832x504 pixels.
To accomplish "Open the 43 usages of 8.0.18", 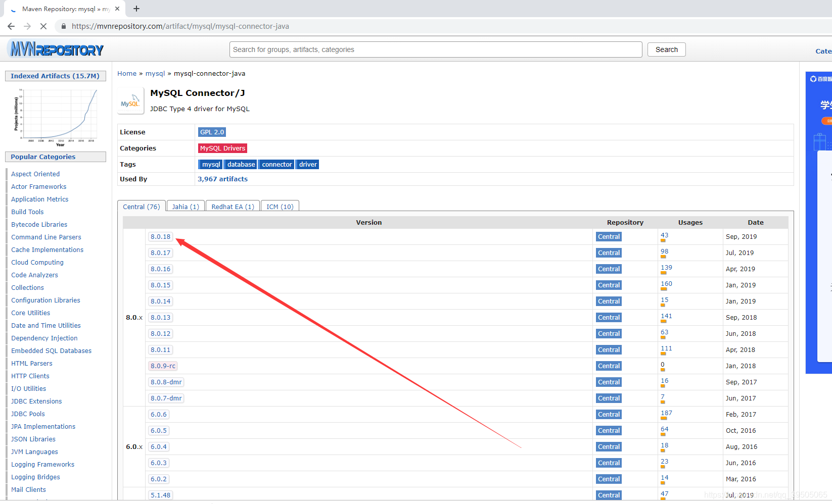I will point(664,235).
